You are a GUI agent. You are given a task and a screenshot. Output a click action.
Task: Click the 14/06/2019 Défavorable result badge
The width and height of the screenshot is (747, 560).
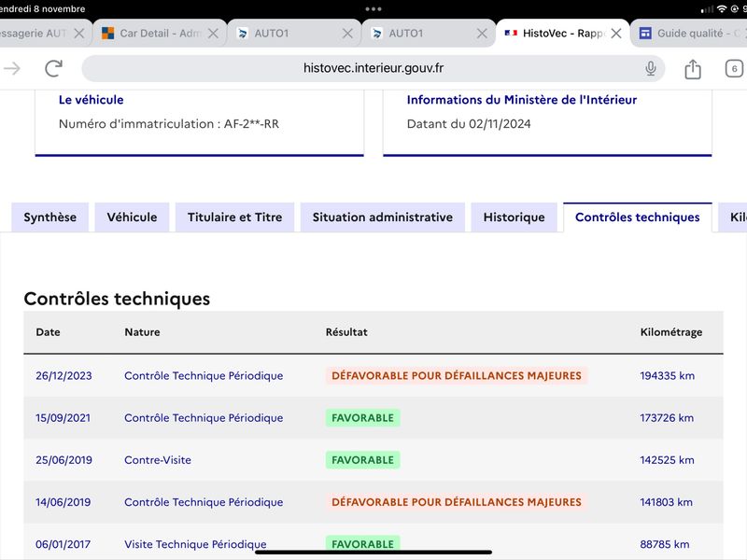tap(457, 502)
